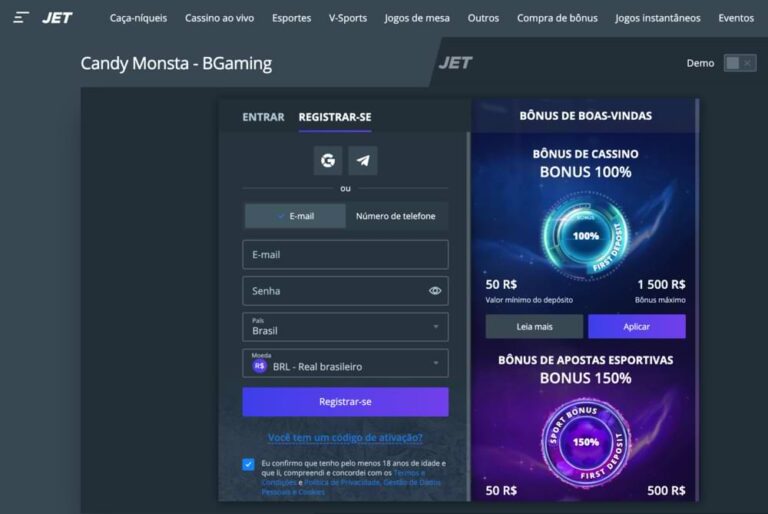The width and height of the screenshot is (768, 514).
Task: Choose Número de telefone option
Action: [396, 216]
